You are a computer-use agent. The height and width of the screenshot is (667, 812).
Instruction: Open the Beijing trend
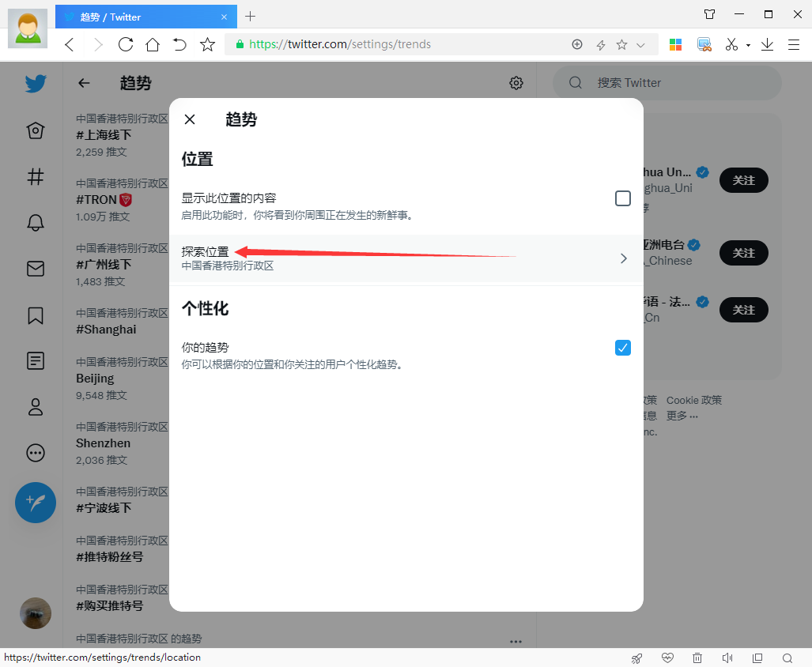click(95, 379)
